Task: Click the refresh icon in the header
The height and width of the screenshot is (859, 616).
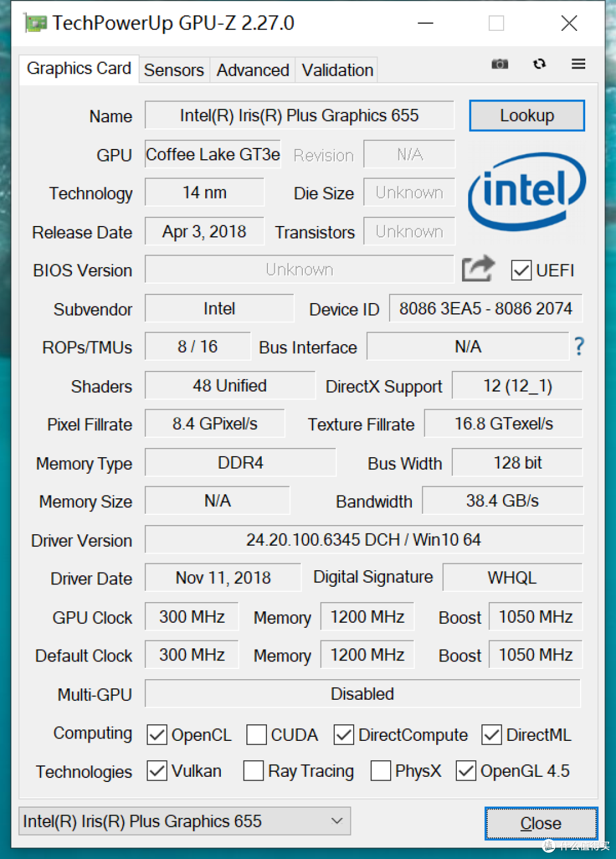Action: 540,64
